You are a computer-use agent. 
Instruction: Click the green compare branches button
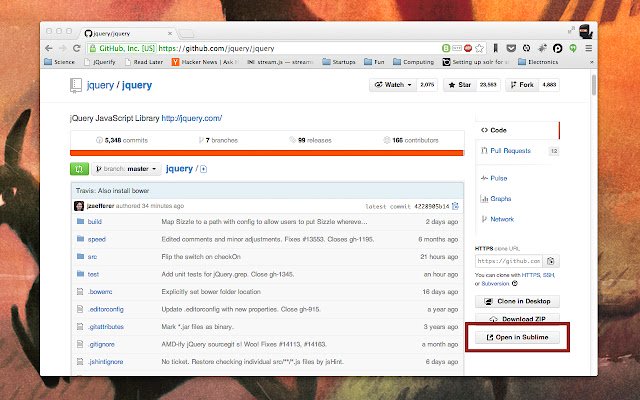79,169
